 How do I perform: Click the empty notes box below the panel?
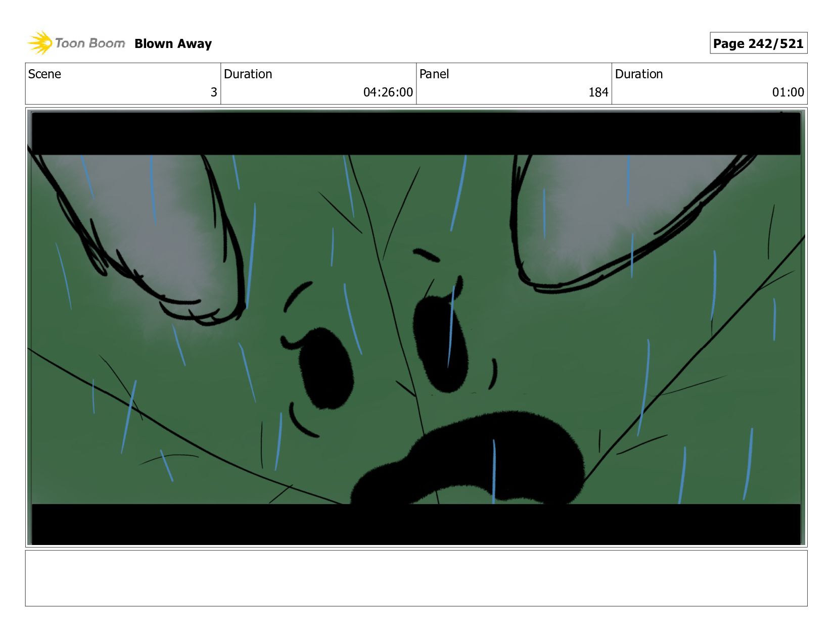pos(416,578)
